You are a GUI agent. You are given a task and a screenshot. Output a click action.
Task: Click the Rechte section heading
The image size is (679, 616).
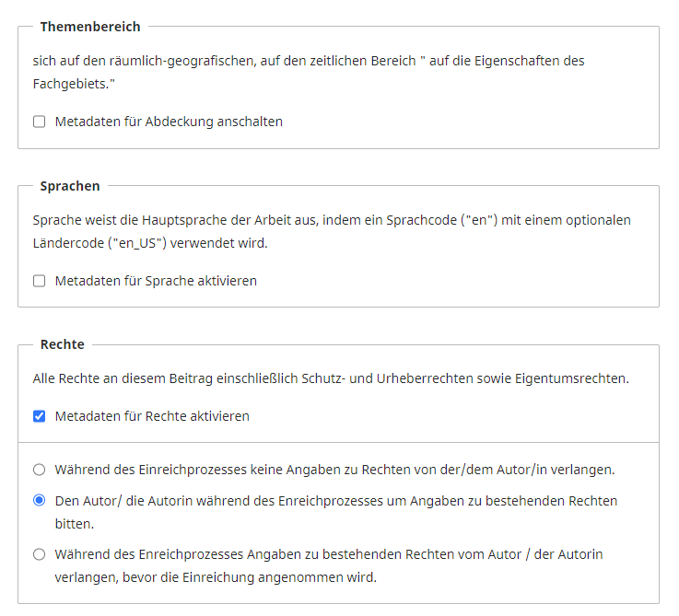[x=62, y=344]
